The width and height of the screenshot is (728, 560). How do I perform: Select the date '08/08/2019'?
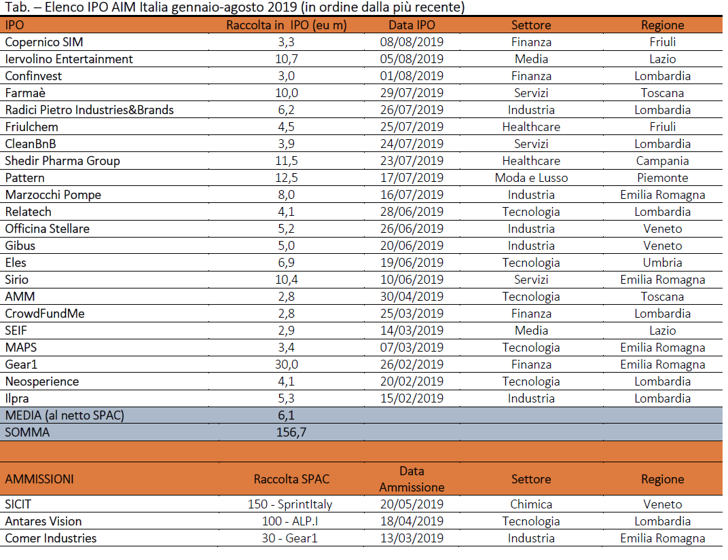[412, 42]
